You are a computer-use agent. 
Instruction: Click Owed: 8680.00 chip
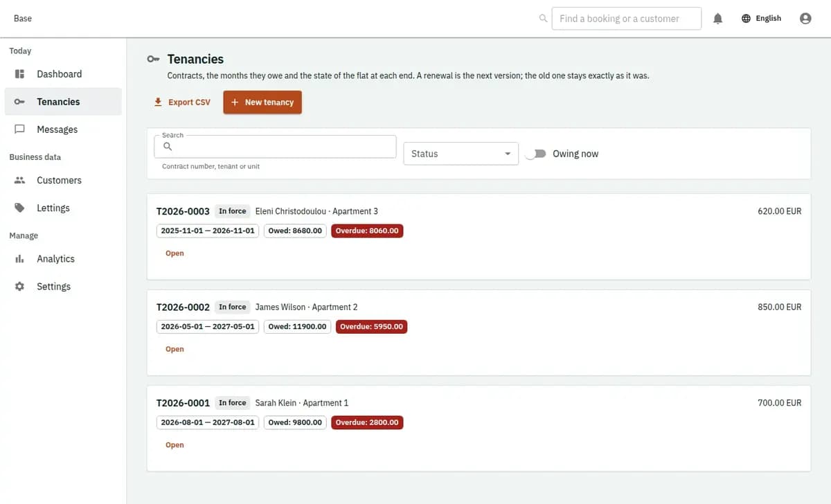[295, 231]
